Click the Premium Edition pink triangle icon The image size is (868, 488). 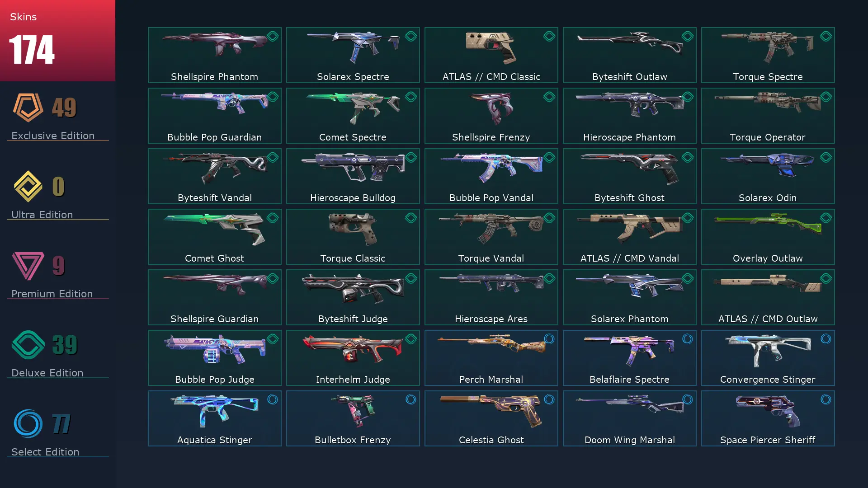point(28,266)
